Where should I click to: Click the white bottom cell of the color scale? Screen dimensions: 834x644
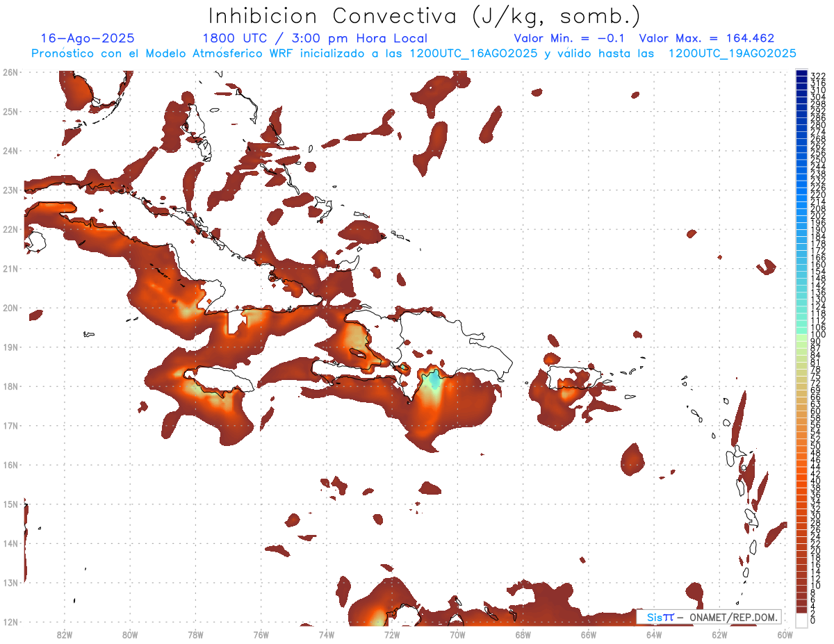(x=802, y=620)
